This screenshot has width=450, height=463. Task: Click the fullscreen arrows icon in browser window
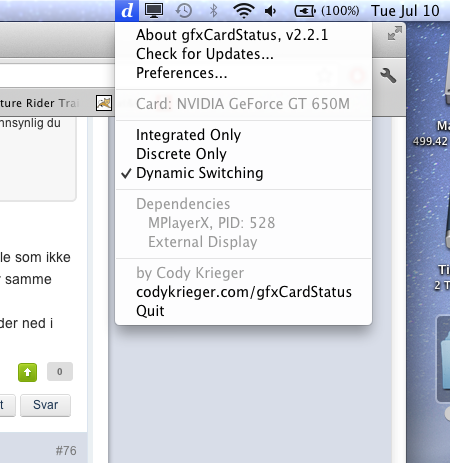tap(395, 33)
